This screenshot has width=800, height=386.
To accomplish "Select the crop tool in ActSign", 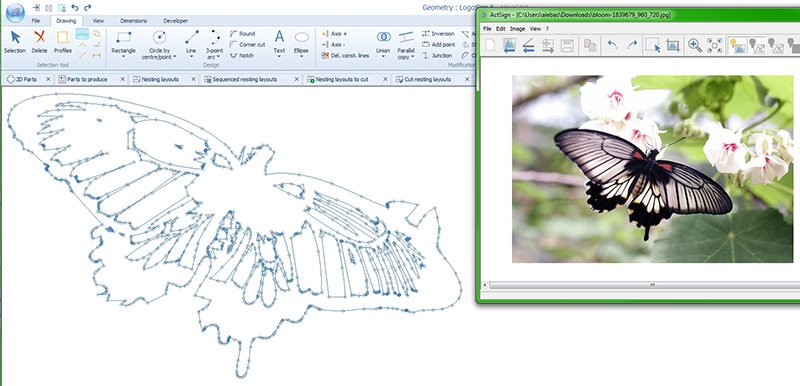I will pyautogui.click(x=673, y=45).
